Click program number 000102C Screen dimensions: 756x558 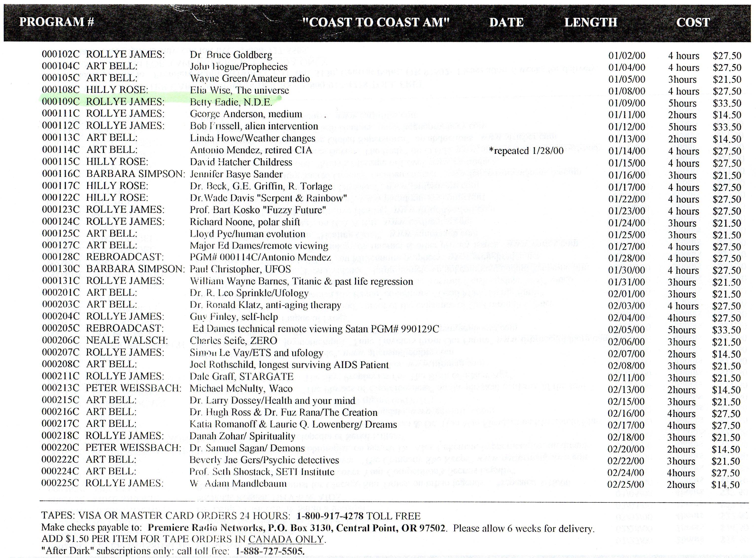[61, 54]
